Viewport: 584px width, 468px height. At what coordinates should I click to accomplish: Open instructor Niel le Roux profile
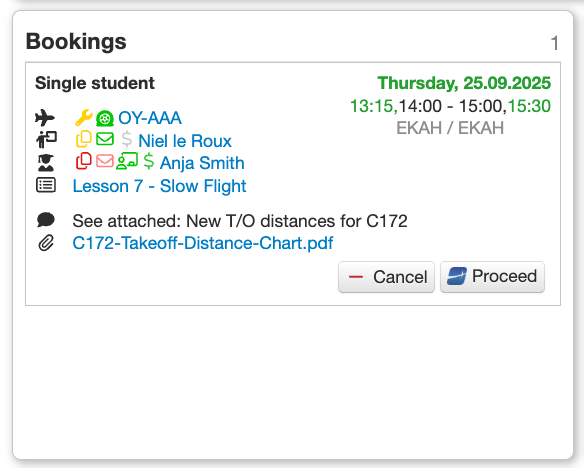coord(185,141)
